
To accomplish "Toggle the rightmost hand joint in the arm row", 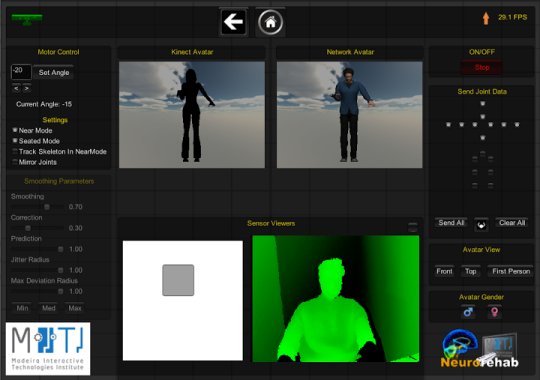I will pyautogui.click(x=517, y=124).
